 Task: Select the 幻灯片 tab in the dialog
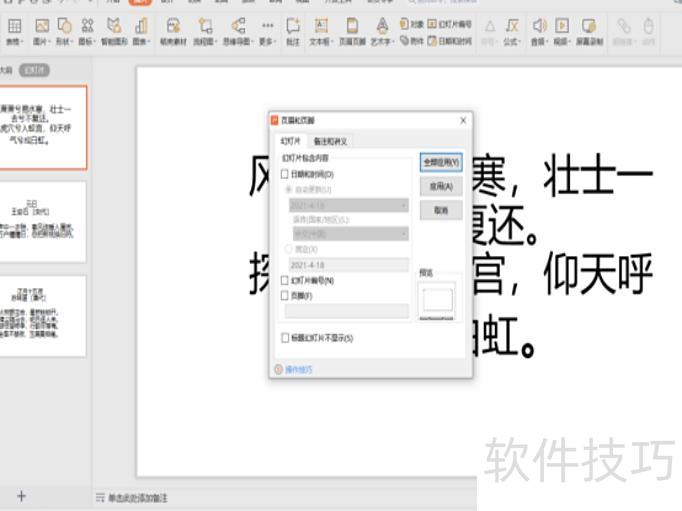point(290,142)
